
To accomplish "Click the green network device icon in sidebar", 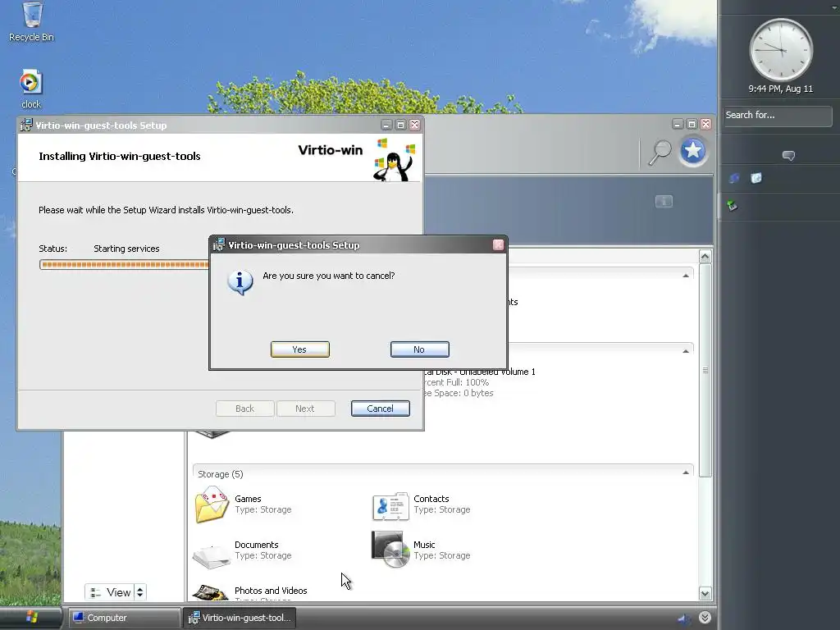I will (733, 205).
